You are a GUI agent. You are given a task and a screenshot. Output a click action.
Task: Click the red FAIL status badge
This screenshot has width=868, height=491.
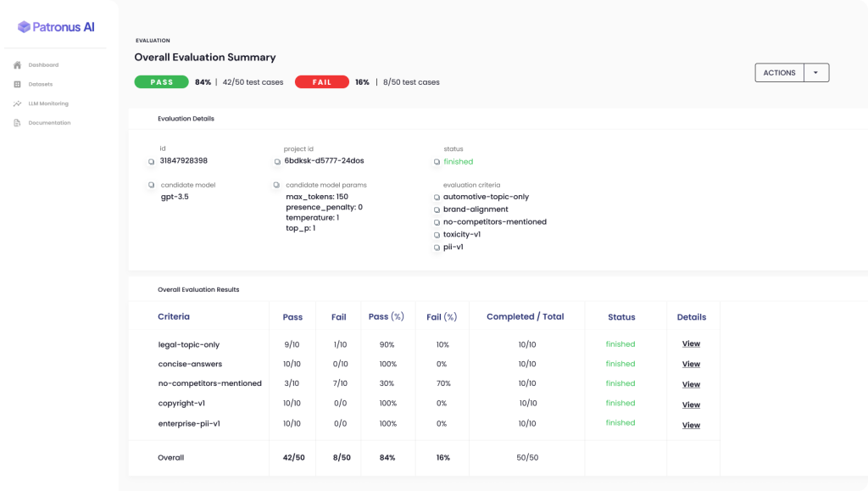[321, 82]
